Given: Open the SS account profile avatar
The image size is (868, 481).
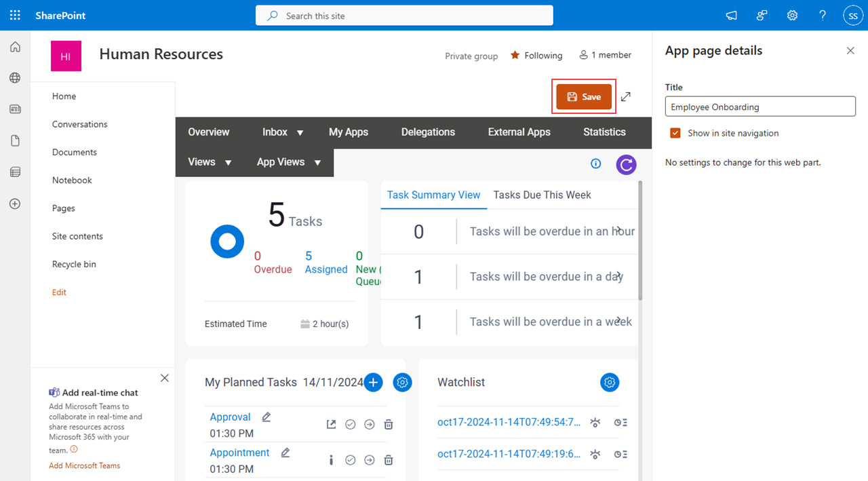Looking at the screenshot, I should [852, 15].
